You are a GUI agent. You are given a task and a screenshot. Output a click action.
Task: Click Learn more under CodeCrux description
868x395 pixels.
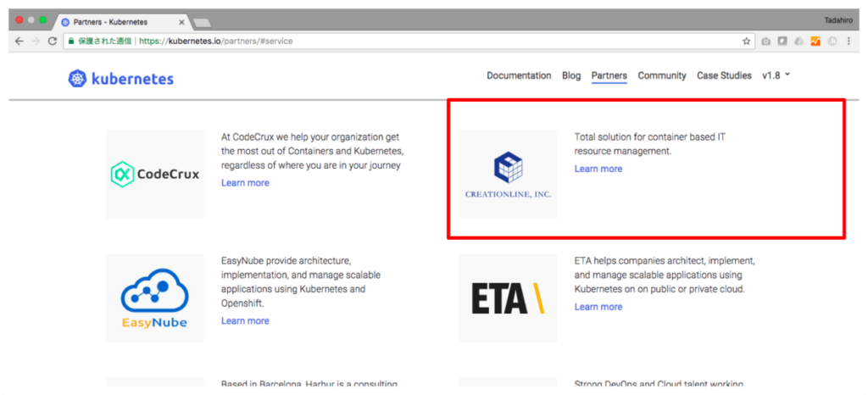(245, 183)
